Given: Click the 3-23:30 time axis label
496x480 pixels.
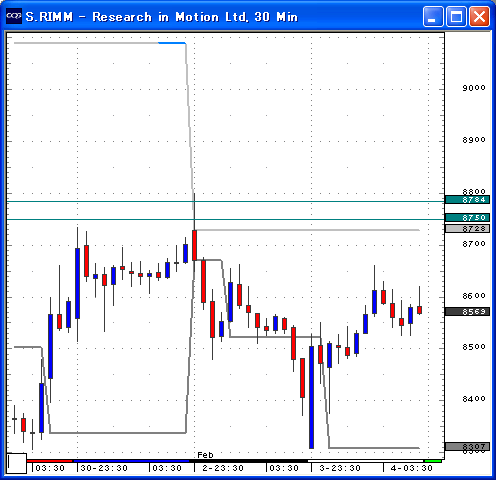Looking at the screenshot, I should click(340, 468).
